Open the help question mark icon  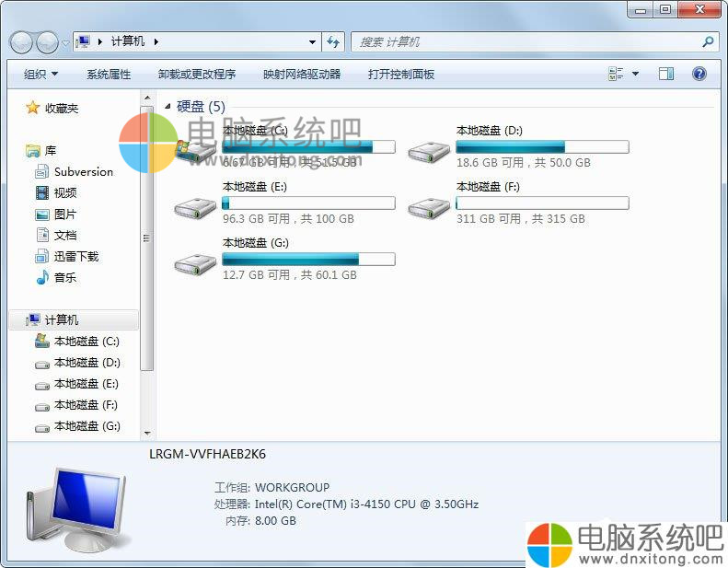(699, 74)
